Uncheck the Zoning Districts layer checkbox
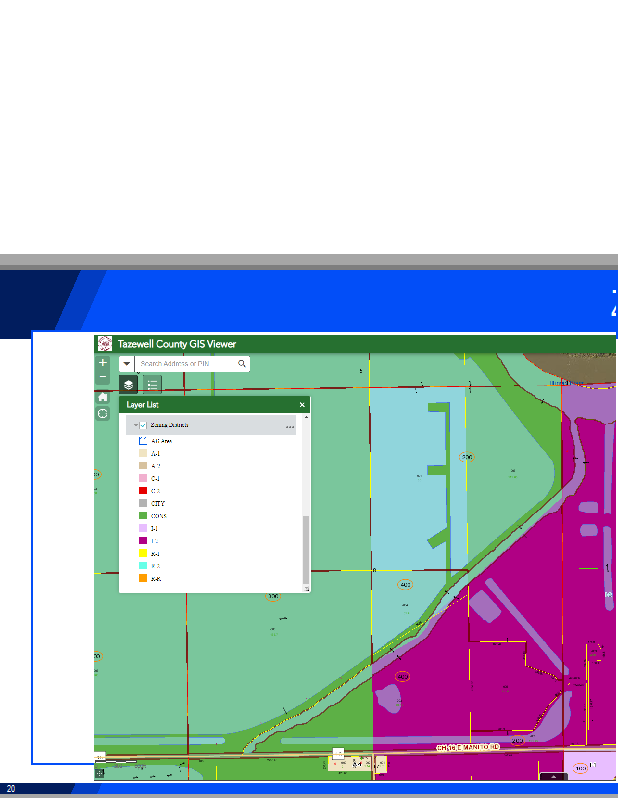 tap(143, 425)
